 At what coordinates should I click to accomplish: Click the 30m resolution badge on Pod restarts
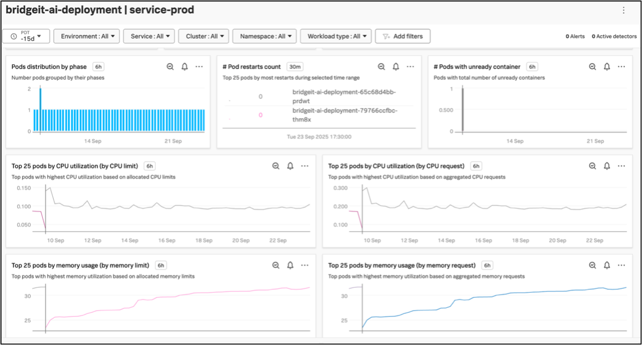(295, 67)
